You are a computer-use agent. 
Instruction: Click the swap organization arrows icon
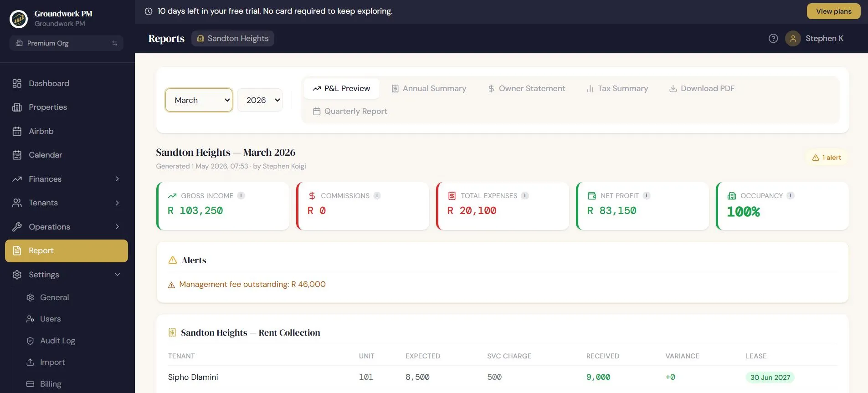[115, 43]
